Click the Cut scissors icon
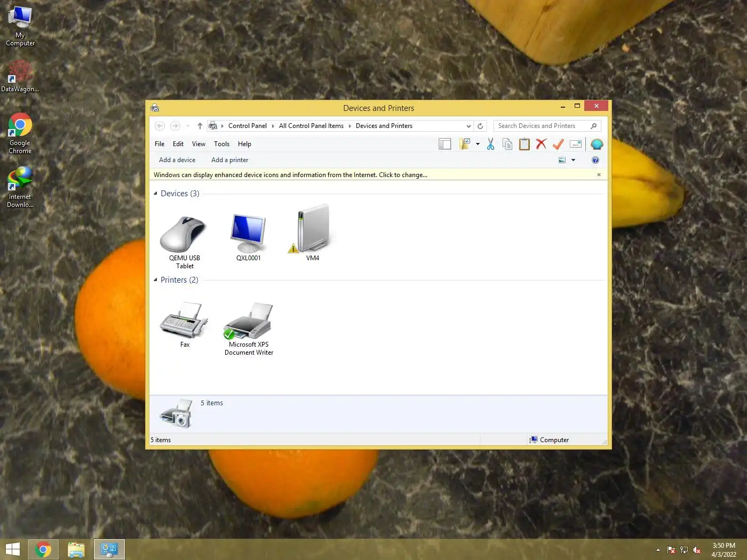 click(x=490, y=144)
